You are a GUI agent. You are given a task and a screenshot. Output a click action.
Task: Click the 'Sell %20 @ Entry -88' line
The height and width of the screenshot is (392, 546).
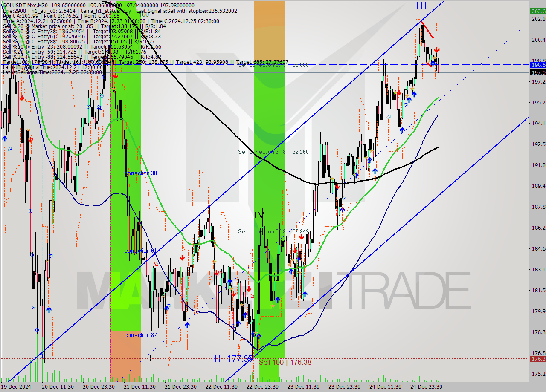(x=82, y=57)
